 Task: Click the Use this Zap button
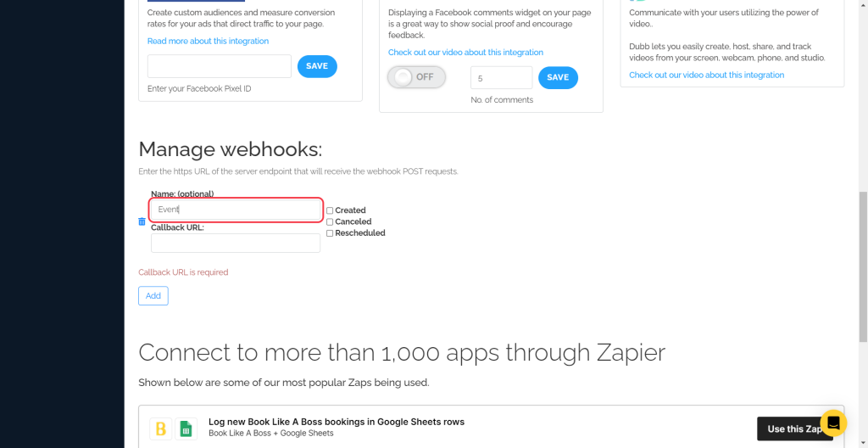794,428
